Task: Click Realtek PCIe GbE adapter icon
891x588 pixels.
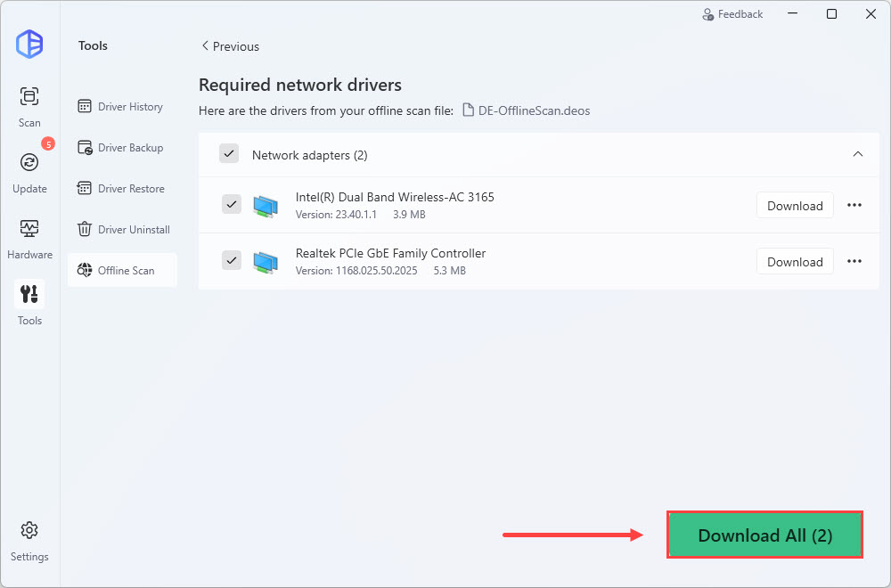Action: click(x=266, y=261)
